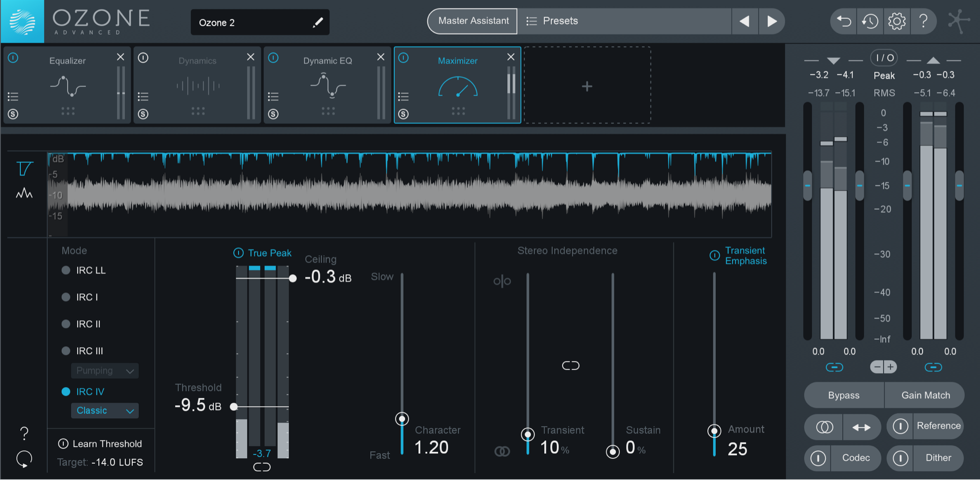The height and width of the screenshot is (480, 980).
Task: Go to the previous preset
Action: [744, 21]
